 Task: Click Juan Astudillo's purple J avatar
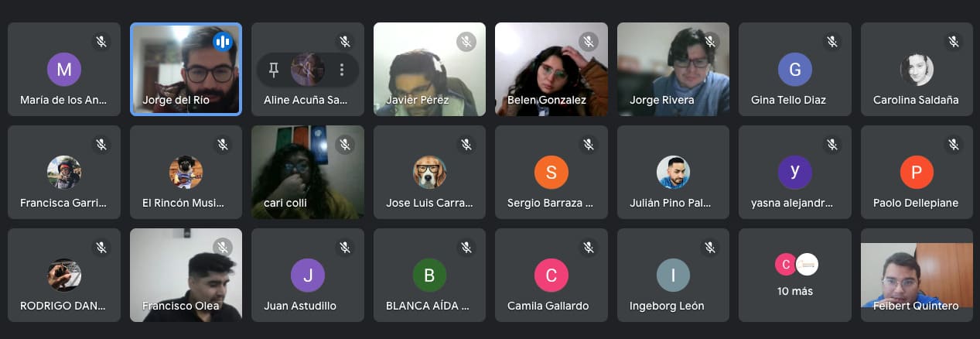[308, 276]
